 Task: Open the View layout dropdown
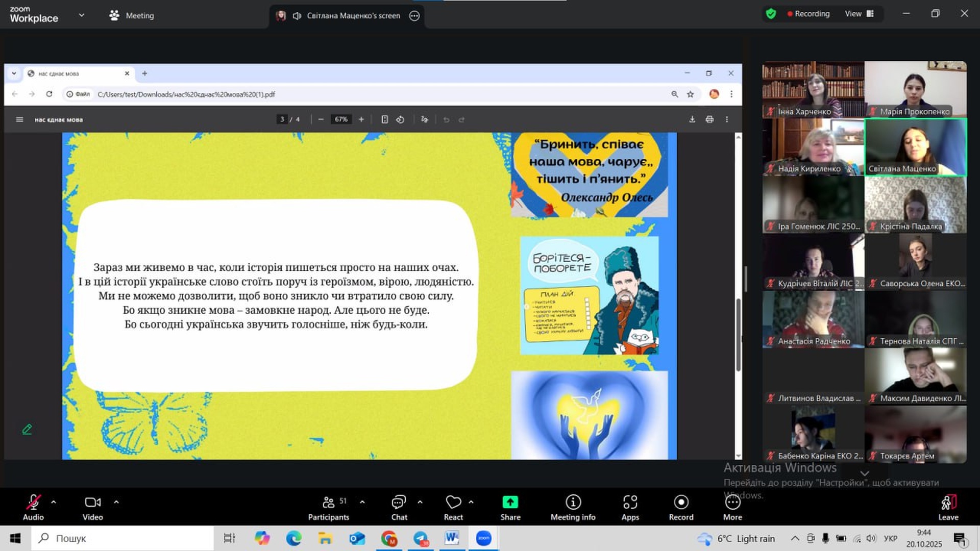pyautogui.click(x=859, y=14)
